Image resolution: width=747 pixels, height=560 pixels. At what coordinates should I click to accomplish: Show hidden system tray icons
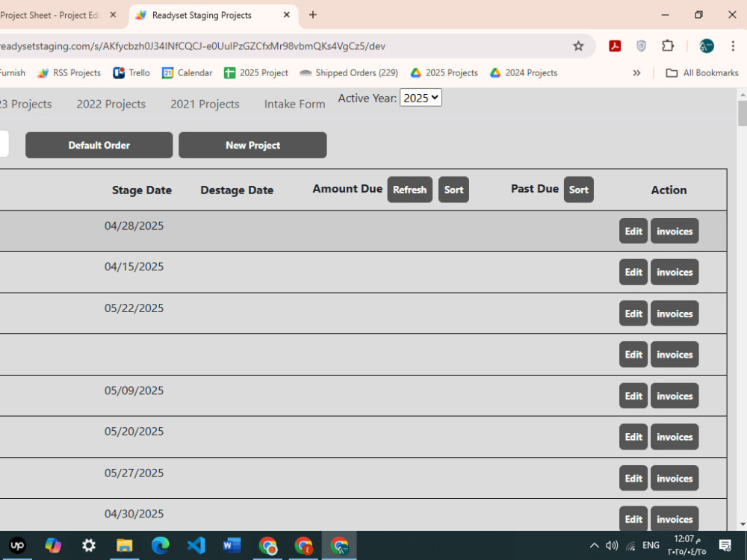point(594,546)
